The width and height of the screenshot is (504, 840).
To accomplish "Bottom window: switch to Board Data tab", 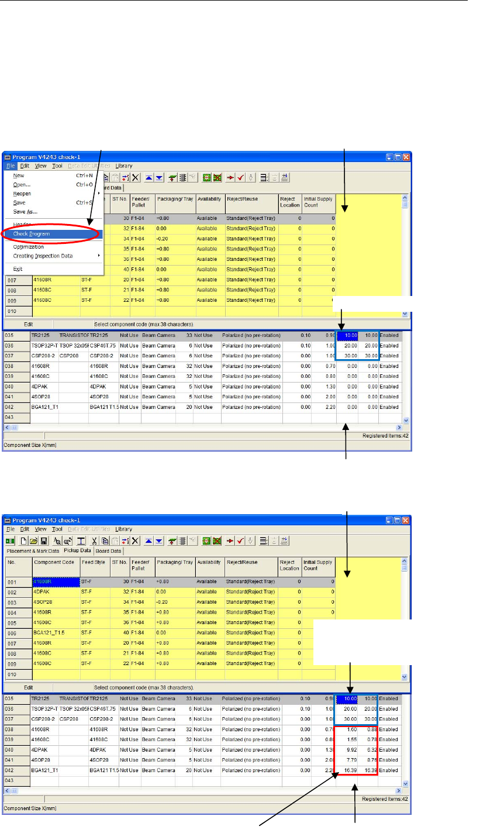I will (x=108, y=551).
